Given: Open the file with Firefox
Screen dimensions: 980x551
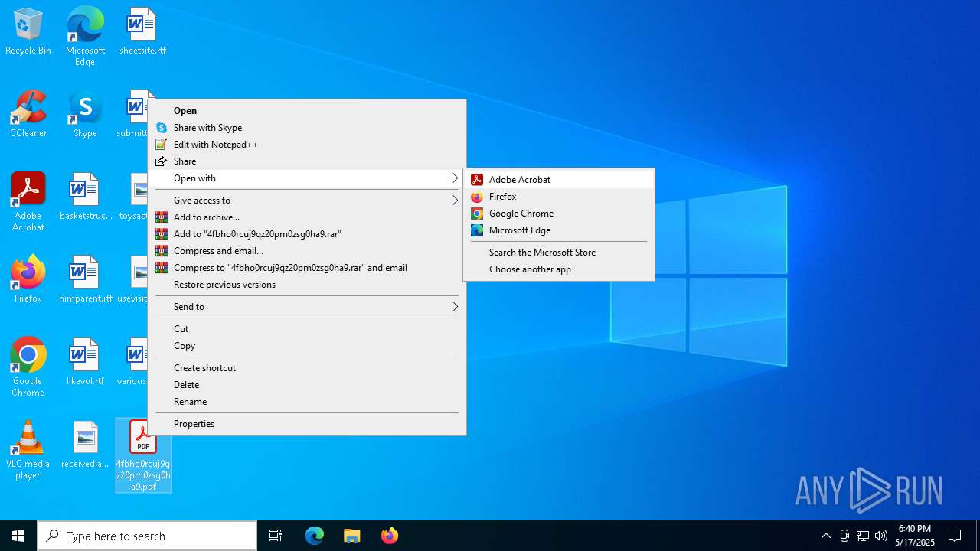Looking at the screenshot, I should tap(559, 197).
